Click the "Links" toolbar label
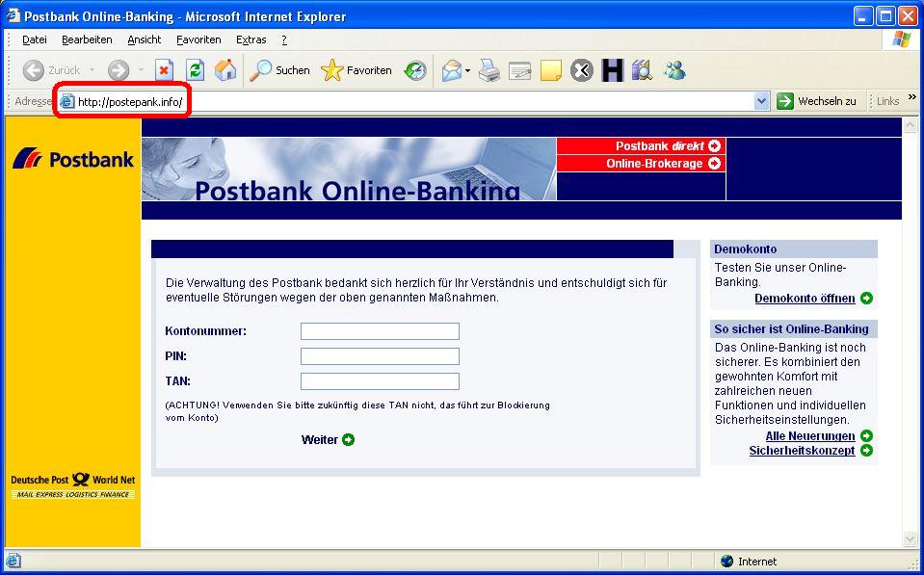Viewport: 924px width, 575px height. 887,101
